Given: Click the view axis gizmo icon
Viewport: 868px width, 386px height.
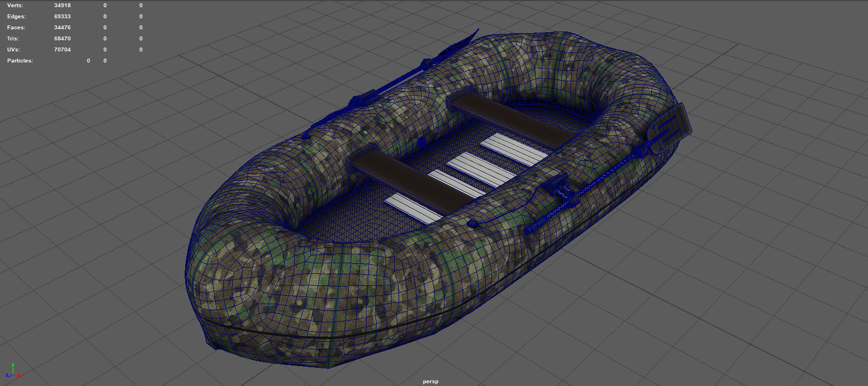Looking at the screenshot, I should pos(14,372).
